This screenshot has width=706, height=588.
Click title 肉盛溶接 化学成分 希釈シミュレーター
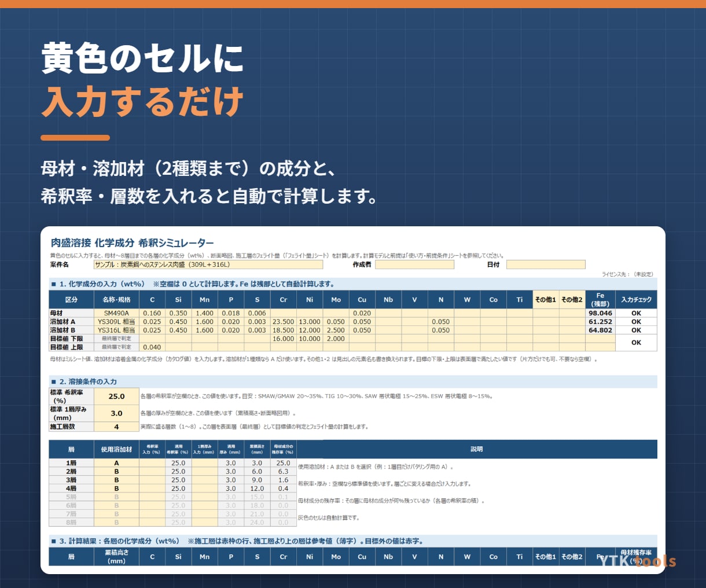pyautogui.click(x=132, y=243)
